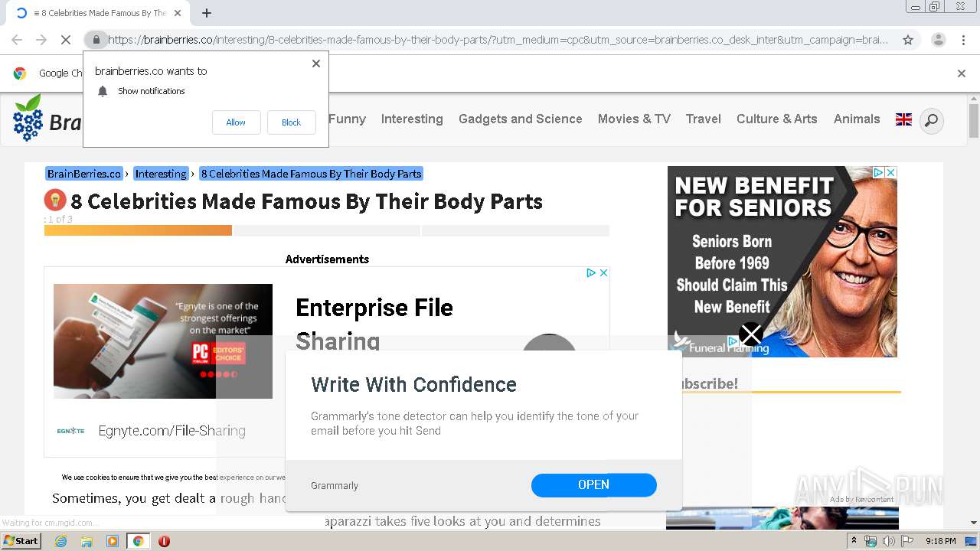Viewport: 980px width, 551px height.
Task: Switch language via UK flag
Action: point(903,119)
